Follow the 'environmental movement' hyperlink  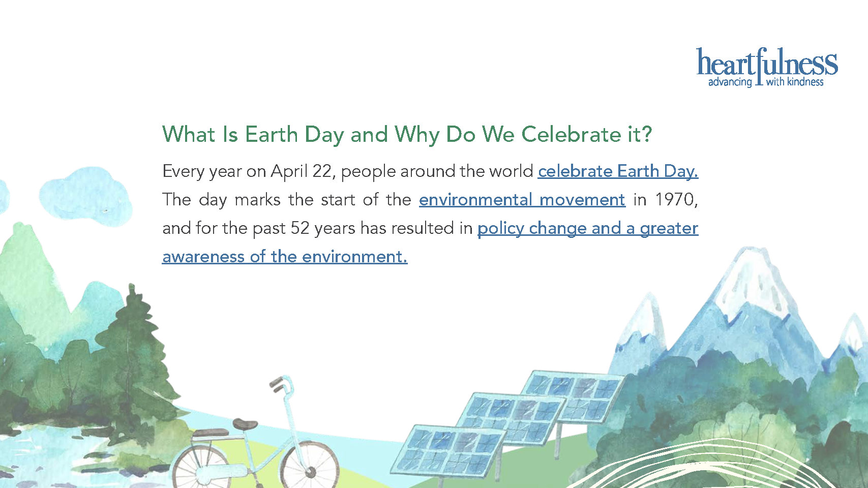point(522,200)
